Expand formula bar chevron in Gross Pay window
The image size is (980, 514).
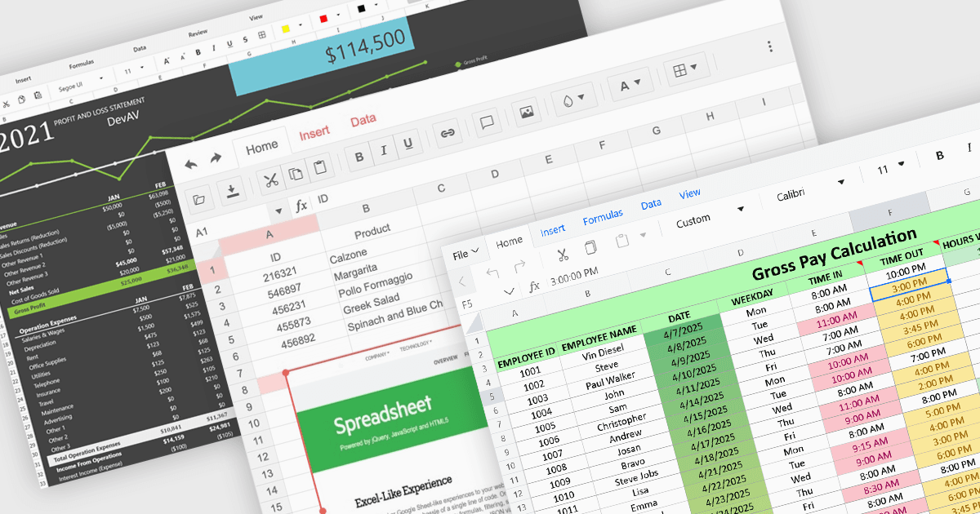[510, 292]
